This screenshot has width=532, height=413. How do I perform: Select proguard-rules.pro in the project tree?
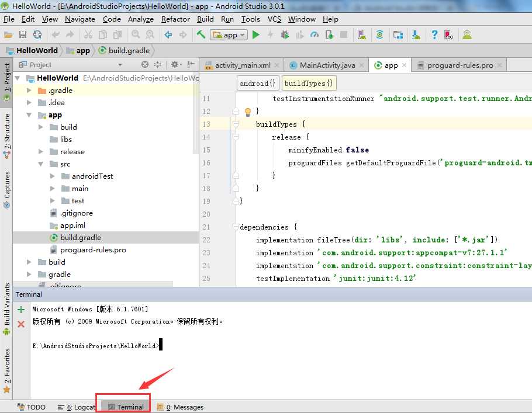pyautogui.click(x=92, y=250)
